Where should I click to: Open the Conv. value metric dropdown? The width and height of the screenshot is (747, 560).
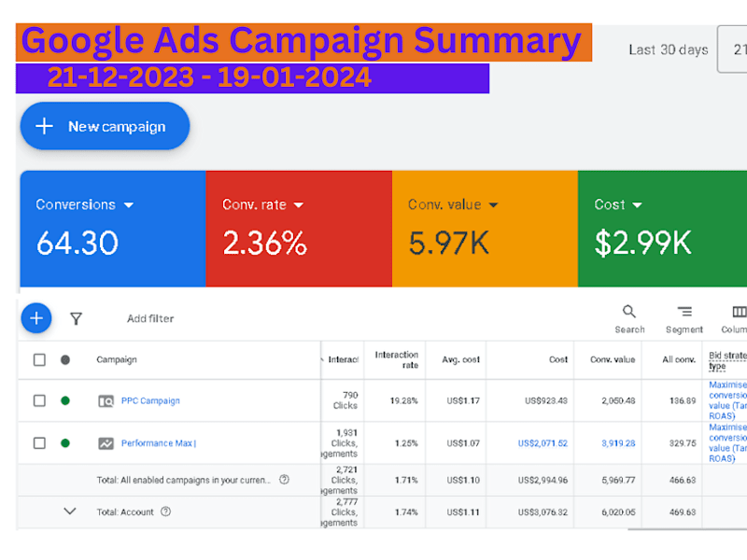(453, 204)
